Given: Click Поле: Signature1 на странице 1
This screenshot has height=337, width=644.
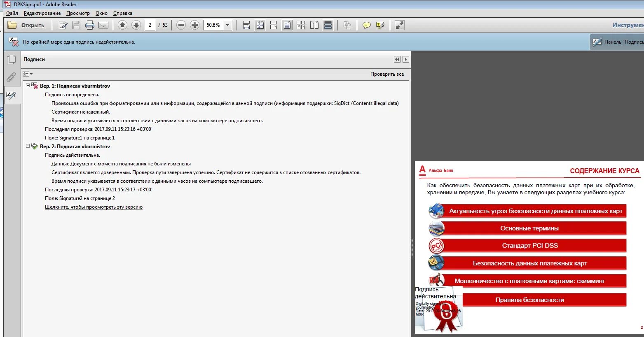Looking at the screenshot, I should tap(80, 138).
